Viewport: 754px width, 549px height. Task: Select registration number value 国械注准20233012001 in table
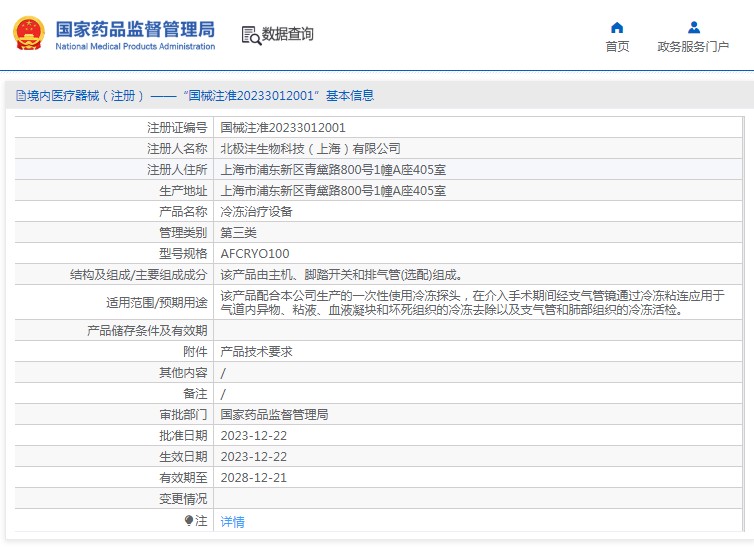(283, 127)
